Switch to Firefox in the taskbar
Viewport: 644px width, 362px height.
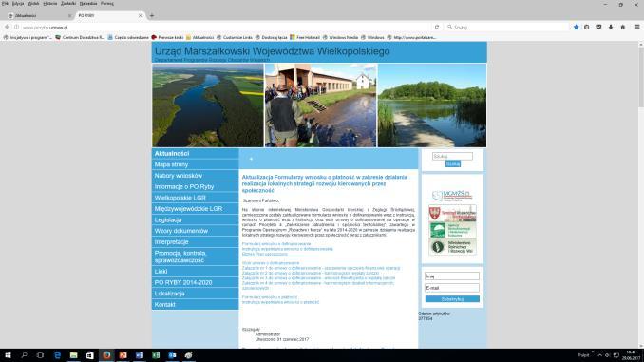[106, 355]
